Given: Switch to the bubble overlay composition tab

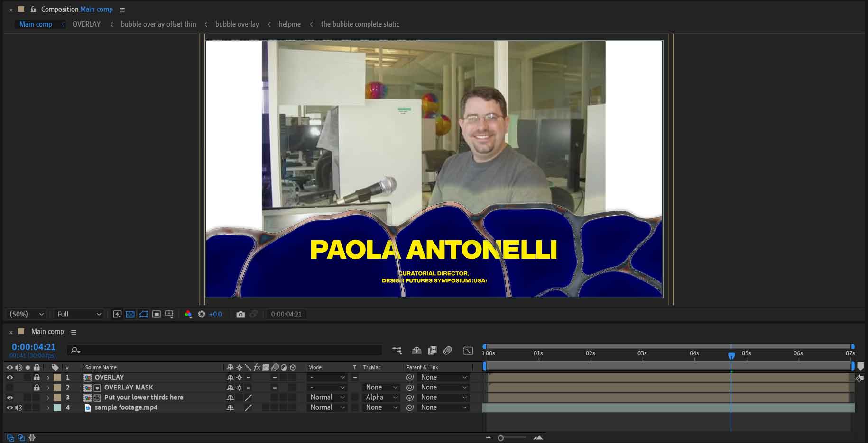Looking at the screenshot, I should tap(237, 24).
